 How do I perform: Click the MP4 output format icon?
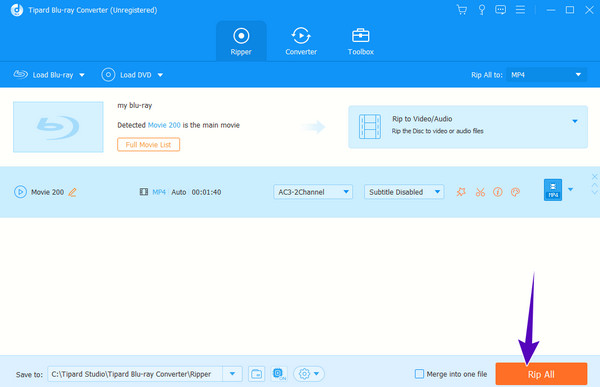tap(553, 190)
